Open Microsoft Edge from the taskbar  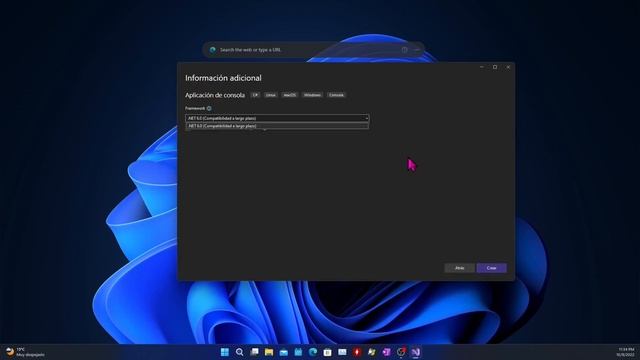point(313,352)
